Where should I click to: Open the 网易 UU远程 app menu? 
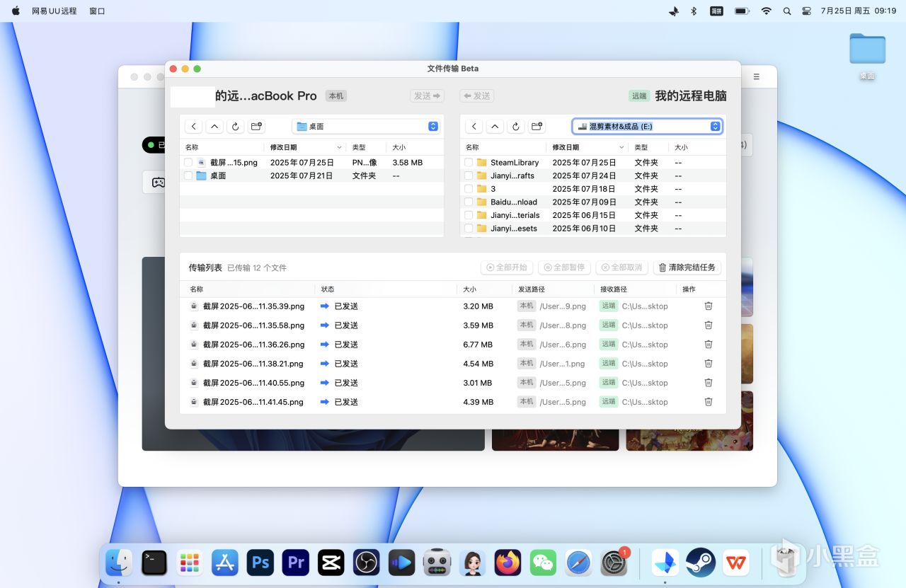54,11
